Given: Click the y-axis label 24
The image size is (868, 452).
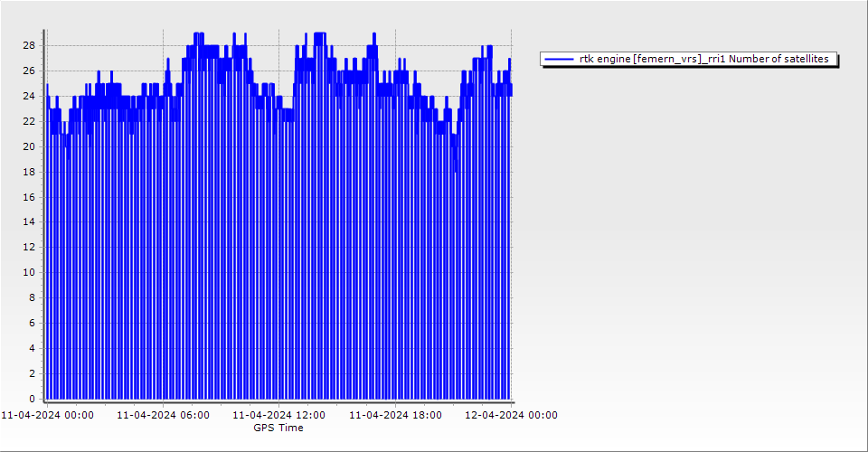Looking at the screenshot, I should 29,96.
